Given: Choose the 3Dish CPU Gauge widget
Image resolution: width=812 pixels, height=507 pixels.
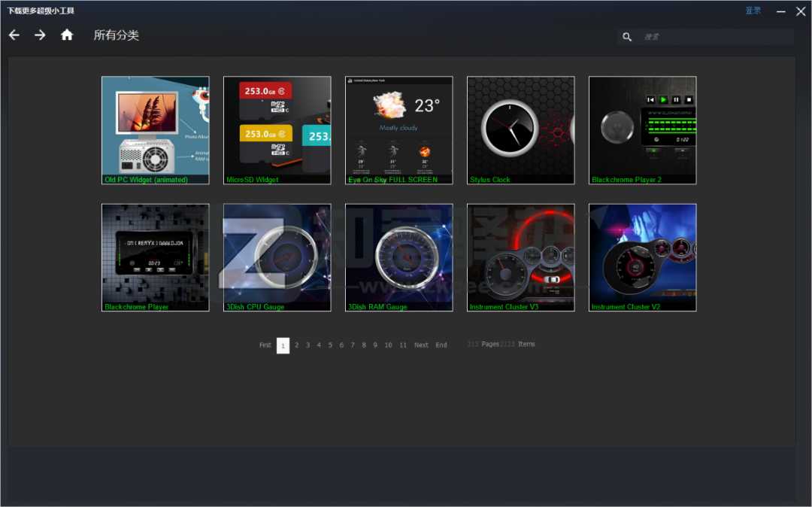Looking at the screenshot, I should (x=277, y=257).
